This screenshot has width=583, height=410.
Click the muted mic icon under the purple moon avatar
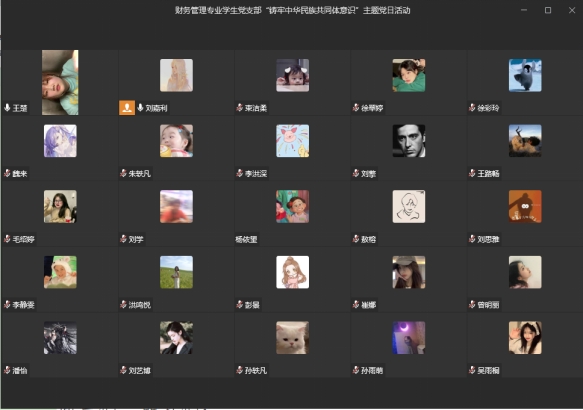(x=356, y=370)
